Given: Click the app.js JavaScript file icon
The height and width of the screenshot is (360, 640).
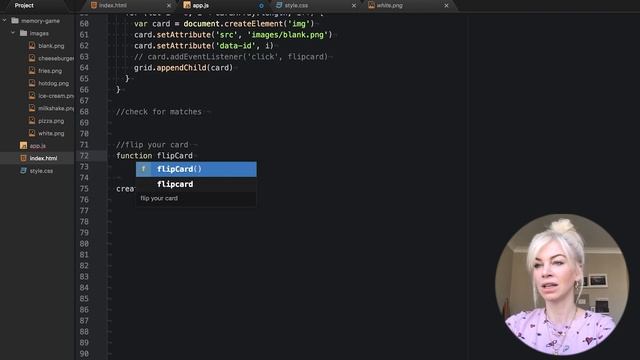Looking at the screenshot, I should [23, 146].
